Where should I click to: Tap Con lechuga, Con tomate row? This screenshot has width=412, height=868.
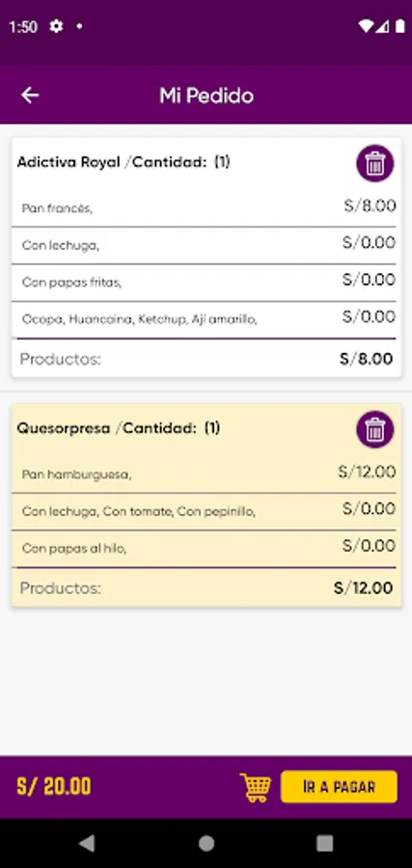204,511
